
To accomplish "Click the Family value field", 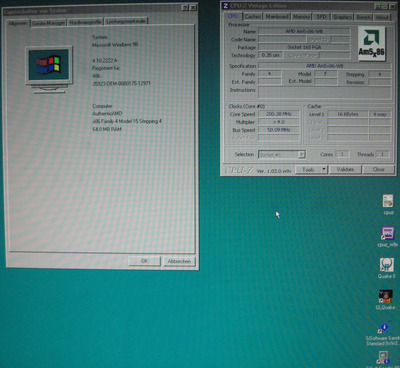I will coord(270,74).
